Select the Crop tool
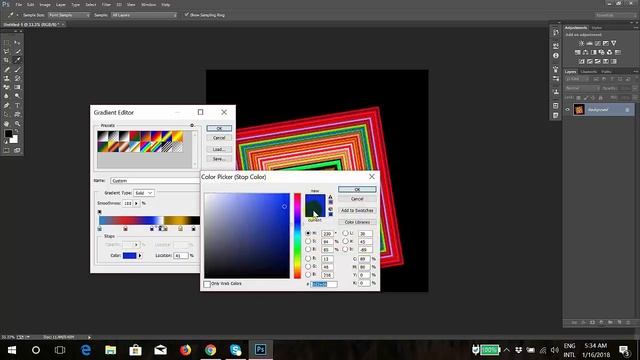640x360 pixels. (7, 60)
